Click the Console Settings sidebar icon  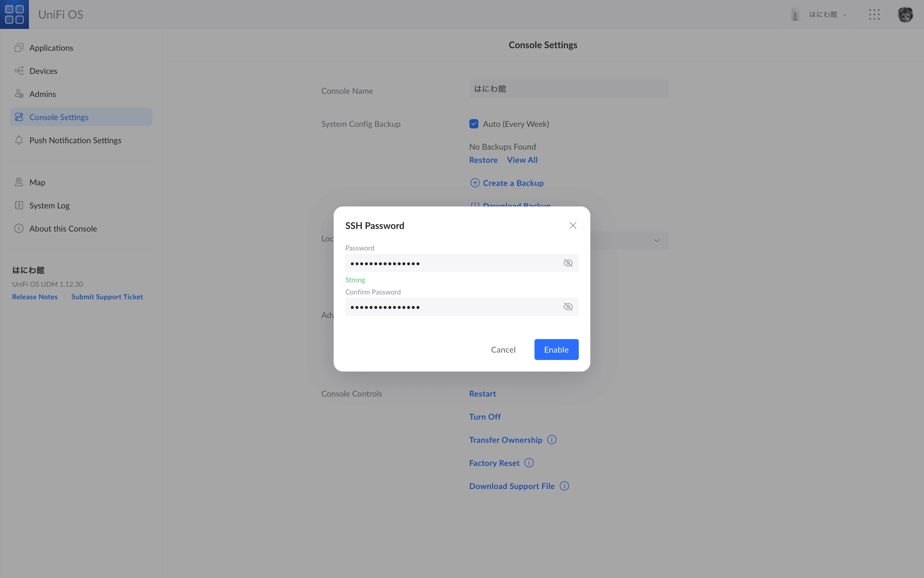point(19,117)
